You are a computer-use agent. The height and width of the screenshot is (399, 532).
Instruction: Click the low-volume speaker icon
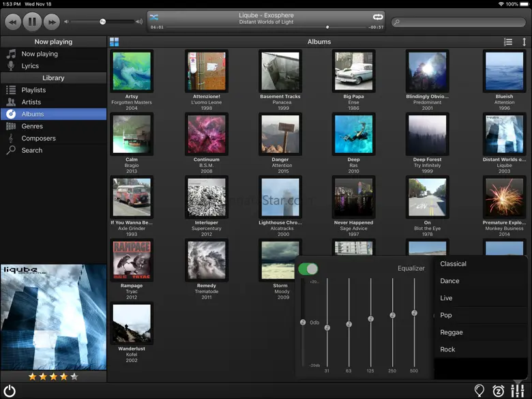[x=67, y=22]
